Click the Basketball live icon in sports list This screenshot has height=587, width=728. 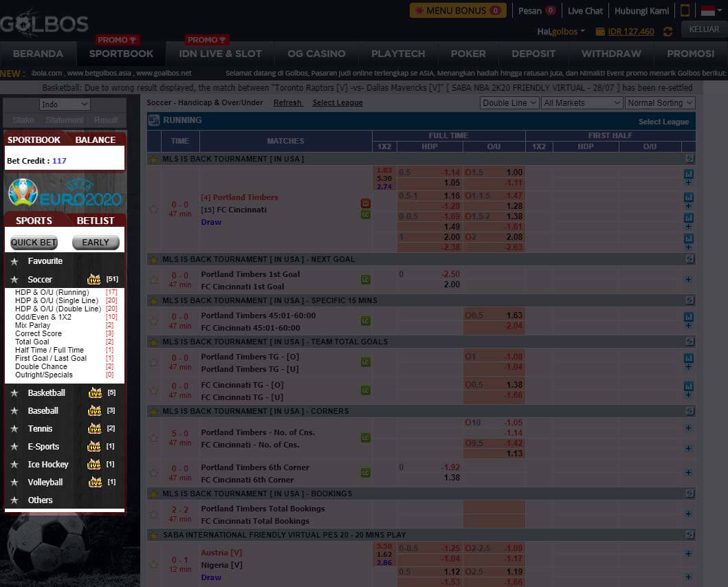95,393
